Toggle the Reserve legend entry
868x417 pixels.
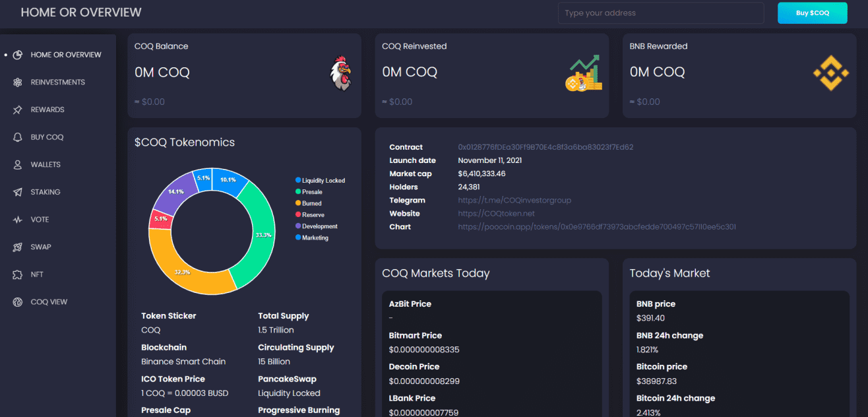[310, 215]
